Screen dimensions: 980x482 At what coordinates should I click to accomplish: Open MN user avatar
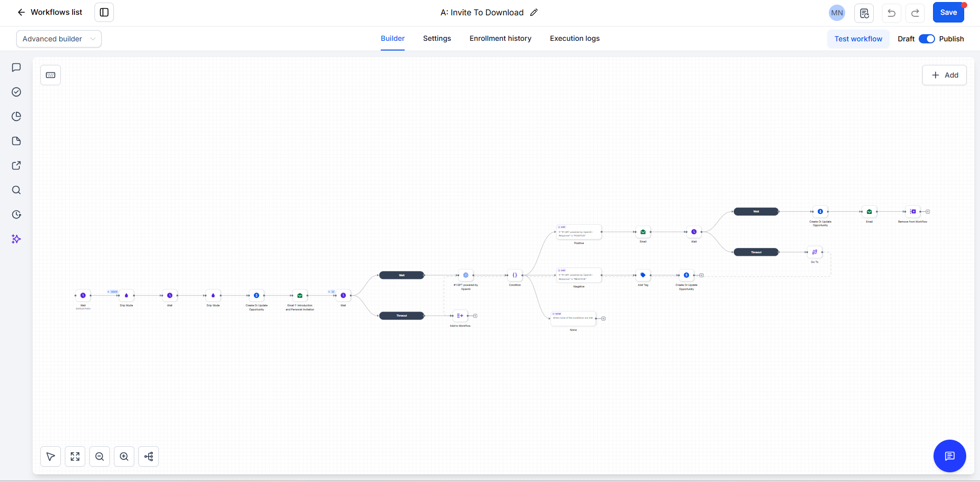836,13
